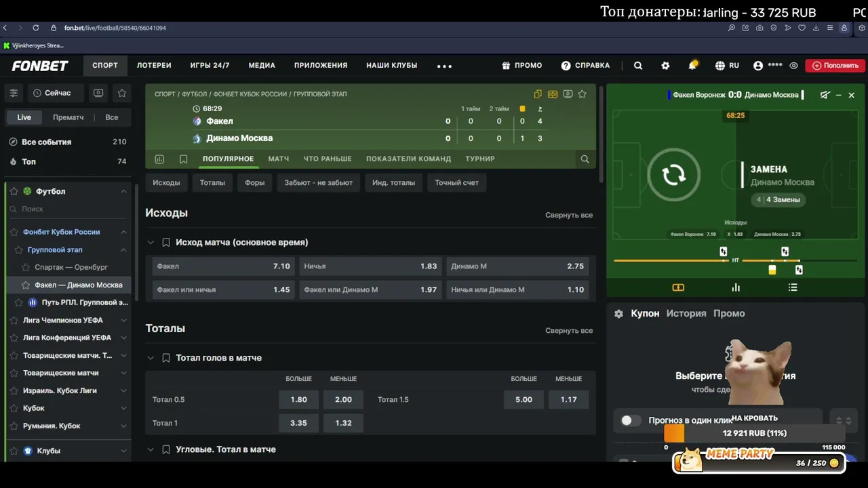The height and width of the screenshot is (488, 868).
Task: Pin Исход матча market bookmark icon
Action: coord(165,242)
